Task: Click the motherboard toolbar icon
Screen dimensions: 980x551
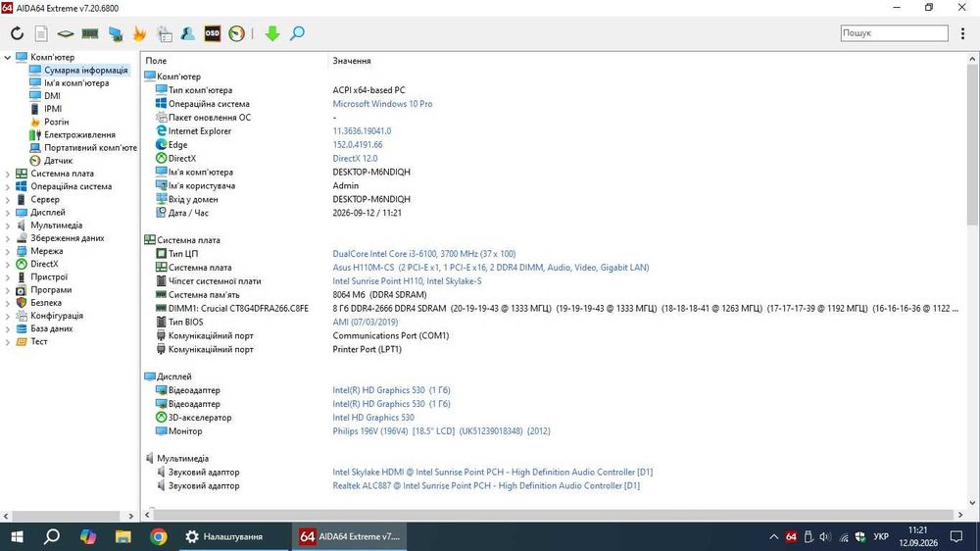Action: coord(65,33)
